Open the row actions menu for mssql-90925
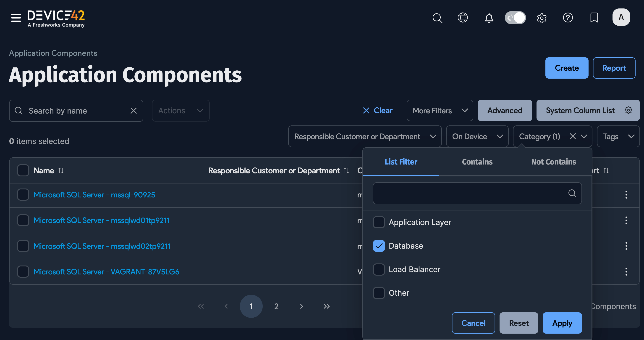 pos(626,195)
